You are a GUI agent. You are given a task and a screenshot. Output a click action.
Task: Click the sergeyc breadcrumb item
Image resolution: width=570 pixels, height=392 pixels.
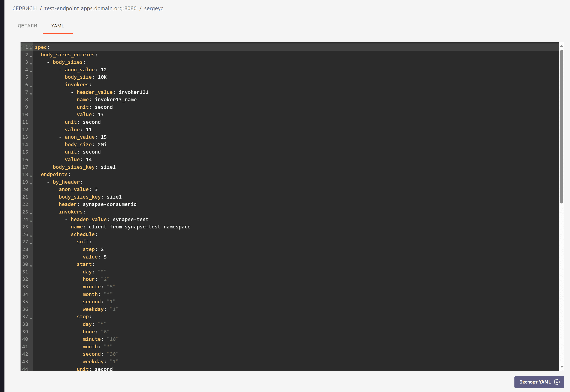tap(154, 8)
